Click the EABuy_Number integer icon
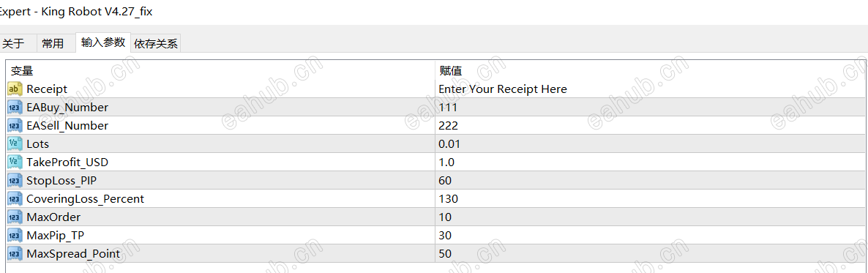 pos(15,107)
